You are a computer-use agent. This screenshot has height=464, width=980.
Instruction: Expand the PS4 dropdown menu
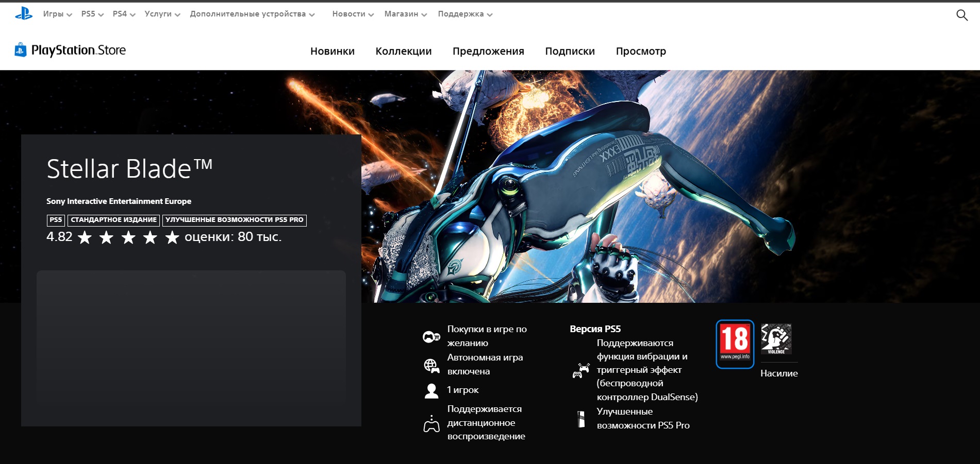point(124,14)
